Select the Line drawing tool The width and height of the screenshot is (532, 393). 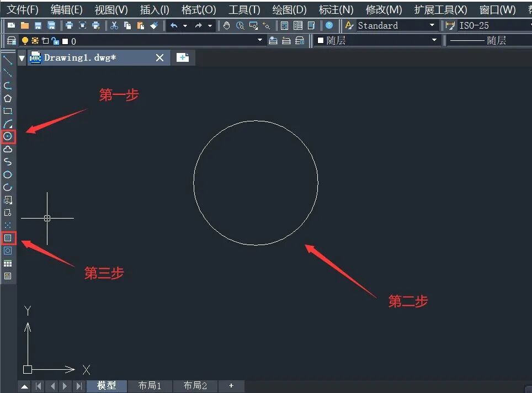[x=8, y=60]
